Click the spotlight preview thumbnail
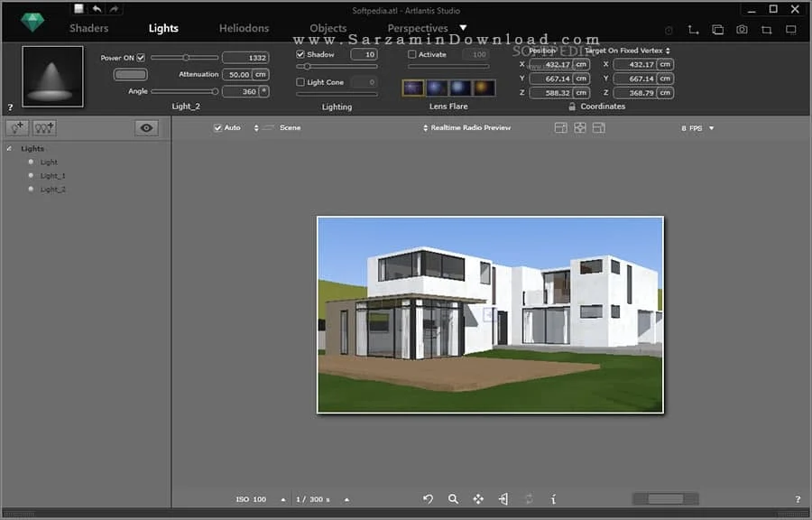The width and height of the screenshot is (812, 520). [52, 77]
